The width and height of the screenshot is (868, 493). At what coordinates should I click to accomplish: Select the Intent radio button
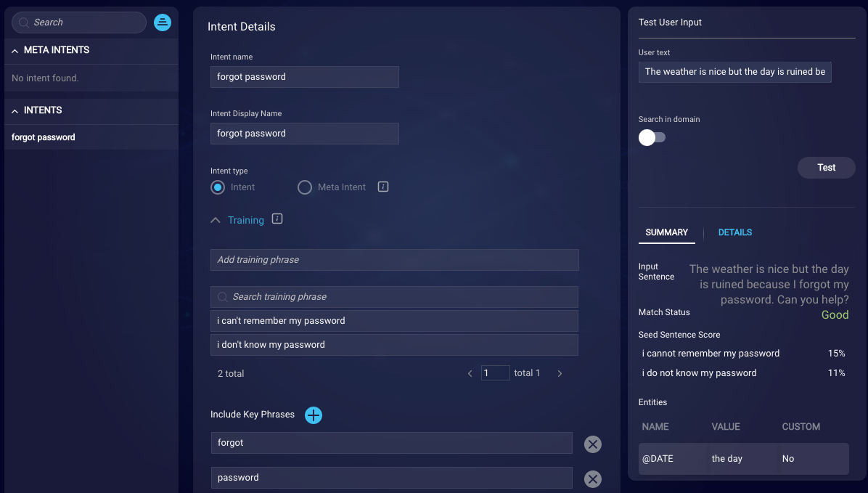(x=218, y=187)
